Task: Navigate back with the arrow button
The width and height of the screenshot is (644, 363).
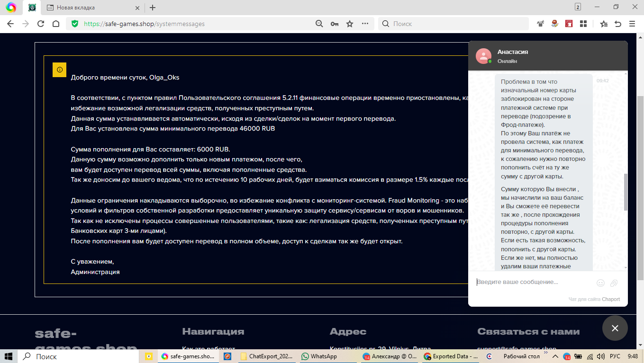Action: pos(10,24)
